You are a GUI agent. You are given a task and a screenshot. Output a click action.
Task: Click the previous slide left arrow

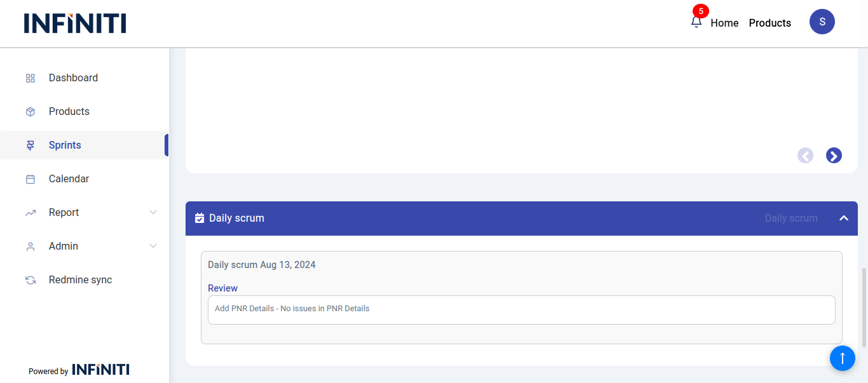click(805, 156)
